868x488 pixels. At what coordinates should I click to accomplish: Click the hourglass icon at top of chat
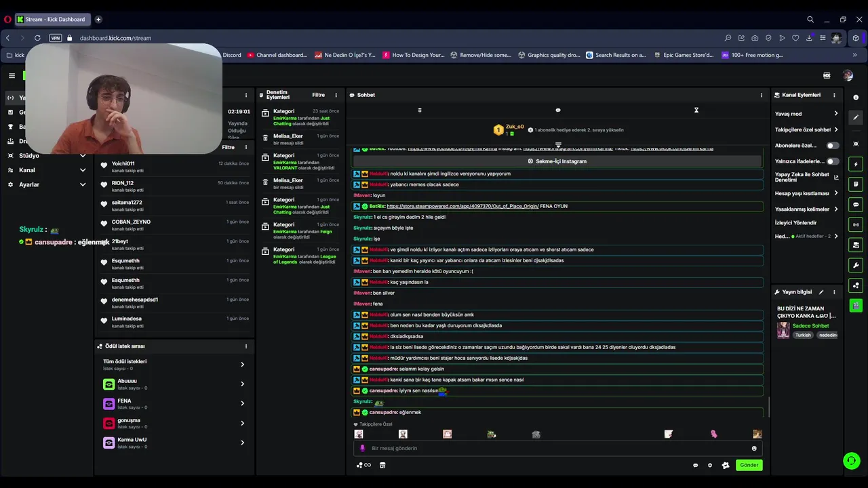tap(696, 110)
